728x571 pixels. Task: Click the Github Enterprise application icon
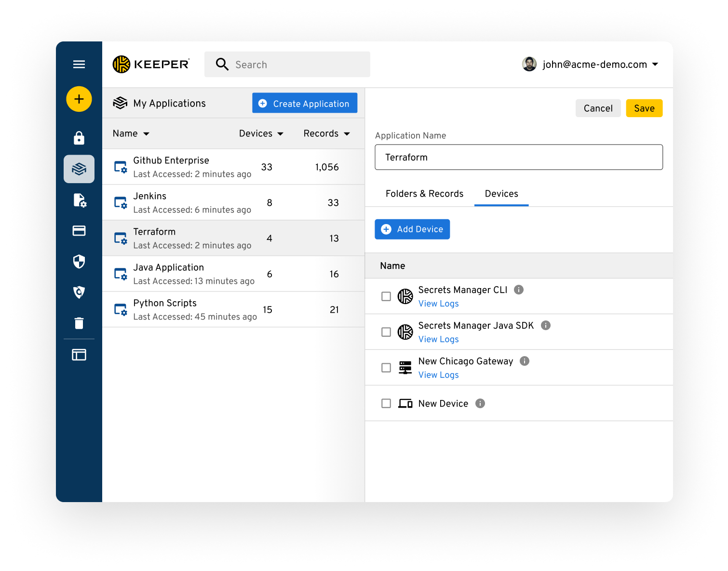coord(121,167)
